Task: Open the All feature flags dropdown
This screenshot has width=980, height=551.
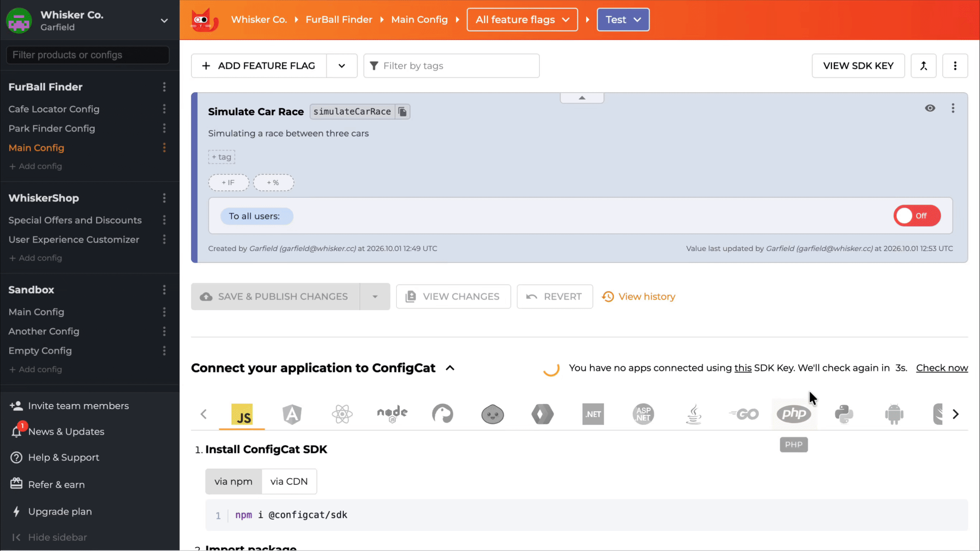Action: (522, 20)
